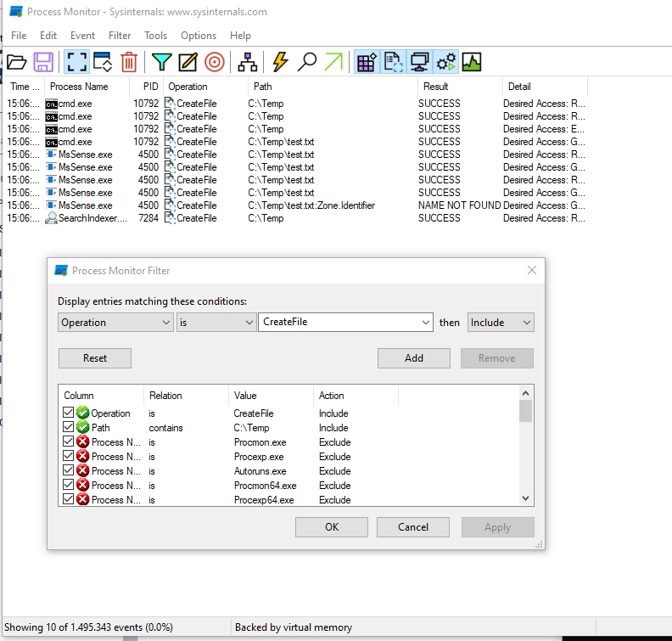Click the Save toolbar icon

pyautogui.click(x=43, y=62)
